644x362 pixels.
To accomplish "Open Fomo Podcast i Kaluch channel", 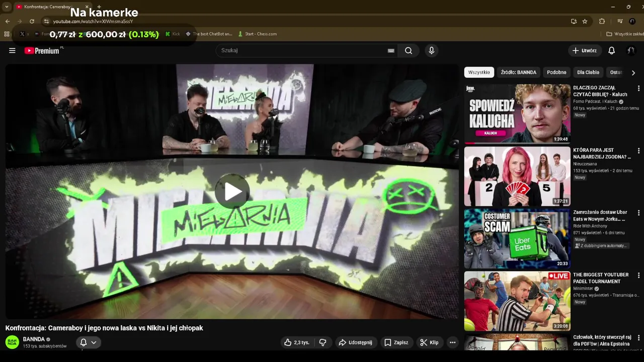I will pos(596,102).
